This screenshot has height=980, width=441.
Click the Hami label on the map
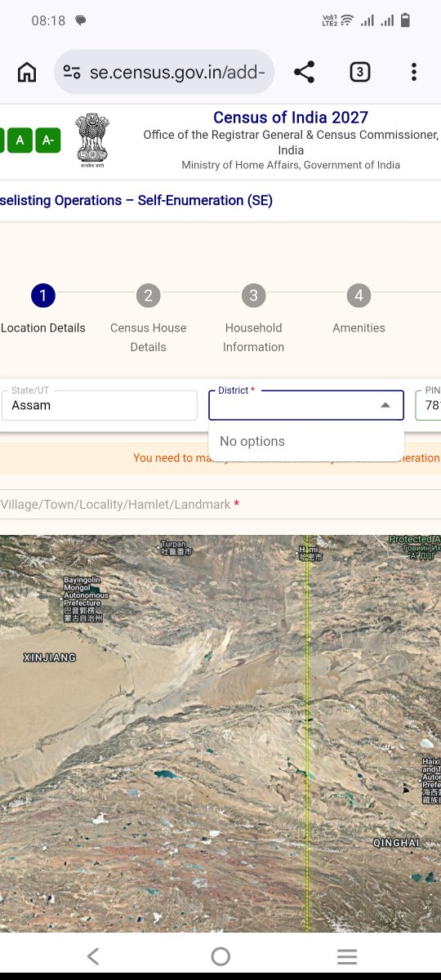pyautogui.click(x=309, y=553)
